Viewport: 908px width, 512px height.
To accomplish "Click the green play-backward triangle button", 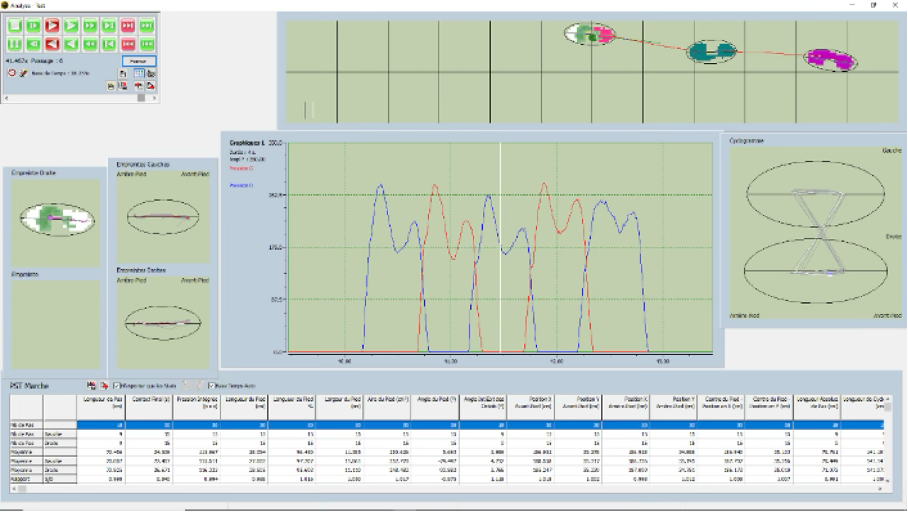I will click(x=71, y=44).
